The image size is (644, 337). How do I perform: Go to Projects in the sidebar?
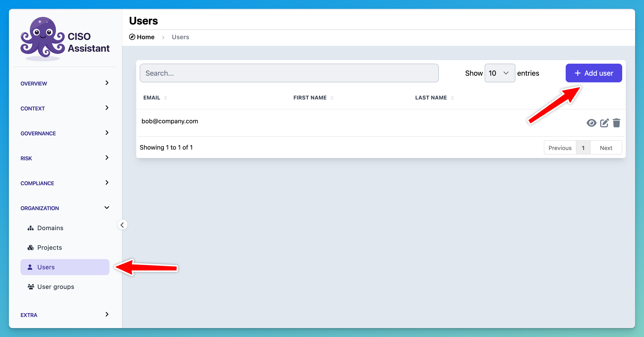[x=49, y=247]
